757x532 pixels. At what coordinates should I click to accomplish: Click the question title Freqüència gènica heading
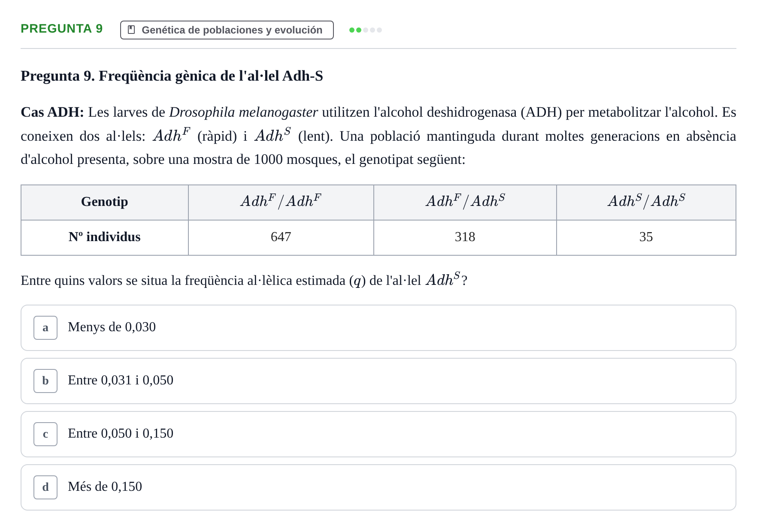172,76
